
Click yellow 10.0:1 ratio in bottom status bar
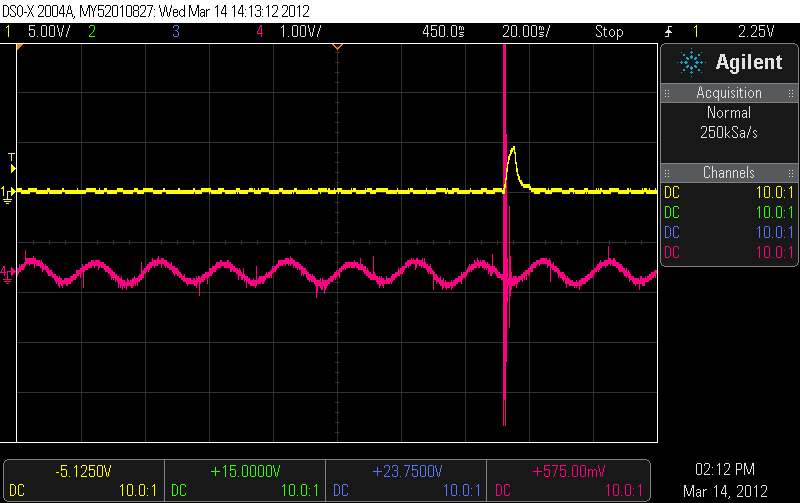138,491
